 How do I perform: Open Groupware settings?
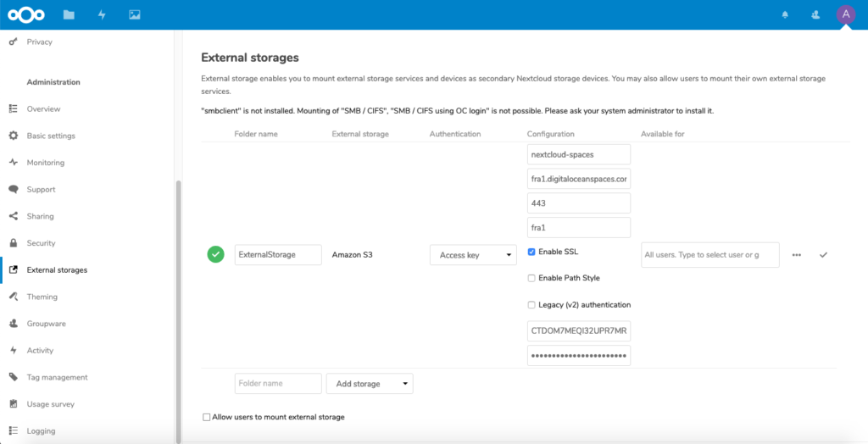point(47,324)
